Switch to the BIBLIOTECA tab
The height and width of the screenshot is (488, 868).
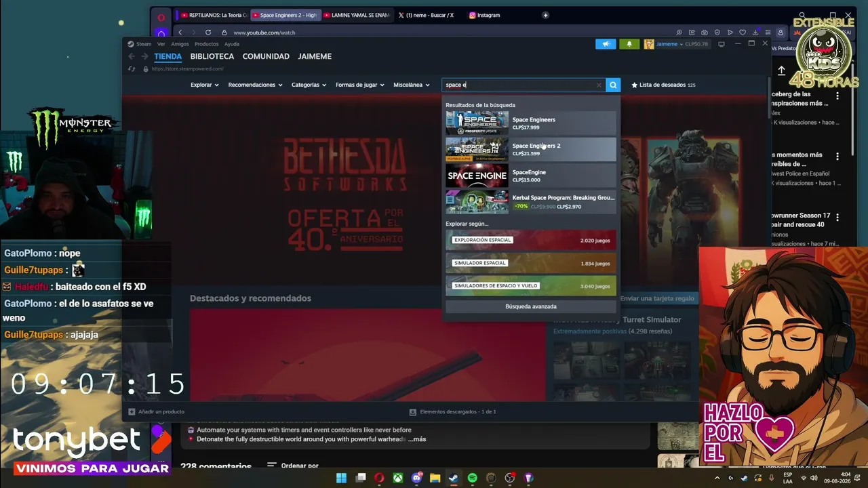[x=212, y=57]
